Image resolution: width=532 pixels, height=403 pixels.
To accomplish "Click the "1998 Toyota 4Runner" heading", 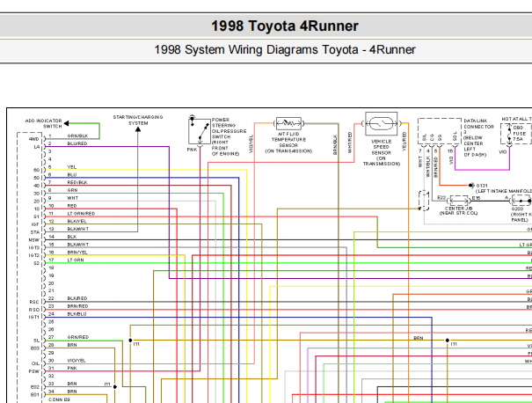I will pos(285,26).
